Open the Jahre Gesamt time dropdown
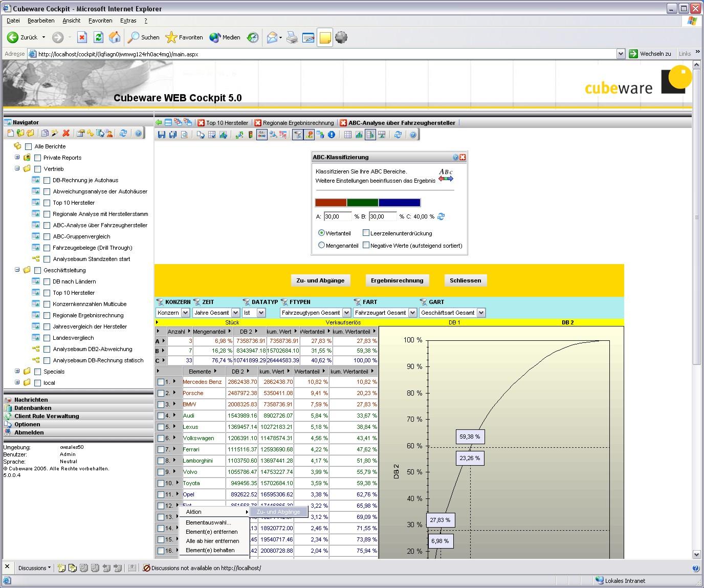Viewport: 704px width, 588px height. (235, 313)
